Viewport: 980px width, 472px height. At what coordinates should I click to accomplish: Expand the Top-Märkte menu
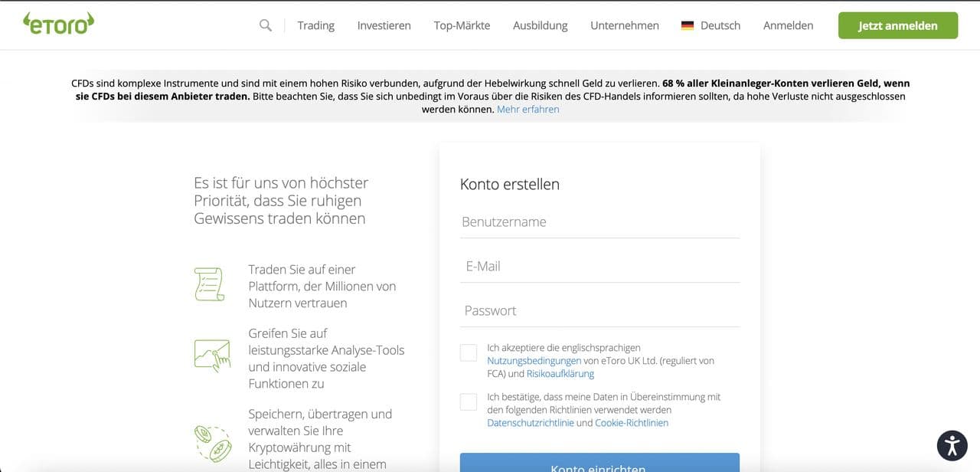click(x=462, y=25)
